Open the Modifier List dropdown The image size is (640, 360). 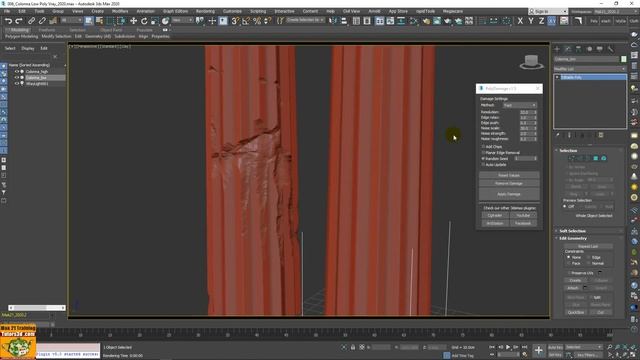click(x=590, y=69)
